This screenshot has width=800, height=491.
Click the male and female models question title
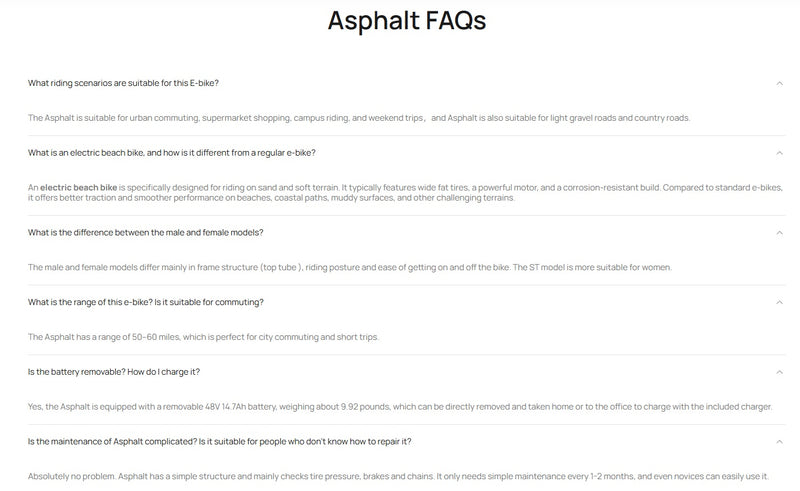pos(145,232)
